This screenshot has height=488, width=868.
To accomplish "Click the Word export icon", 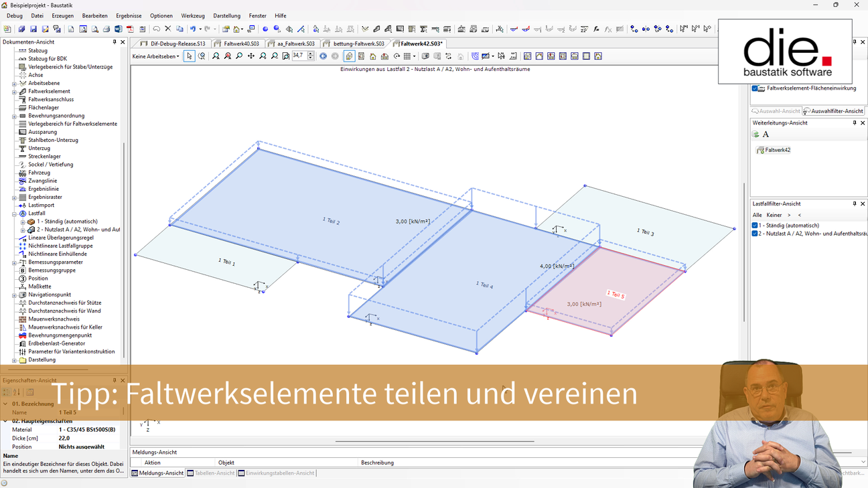I will (x=118, y=29).
